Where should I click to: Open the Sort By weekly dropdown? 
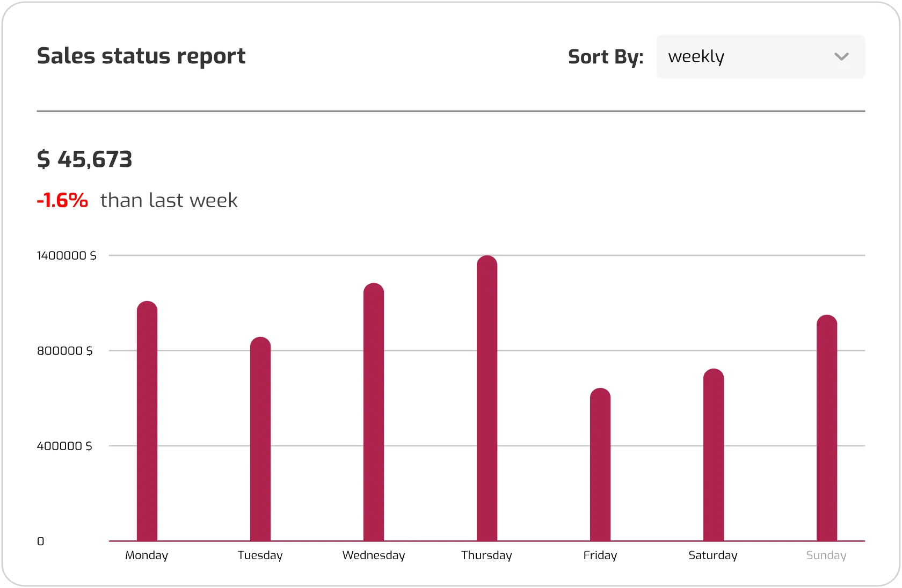point(760,57)
